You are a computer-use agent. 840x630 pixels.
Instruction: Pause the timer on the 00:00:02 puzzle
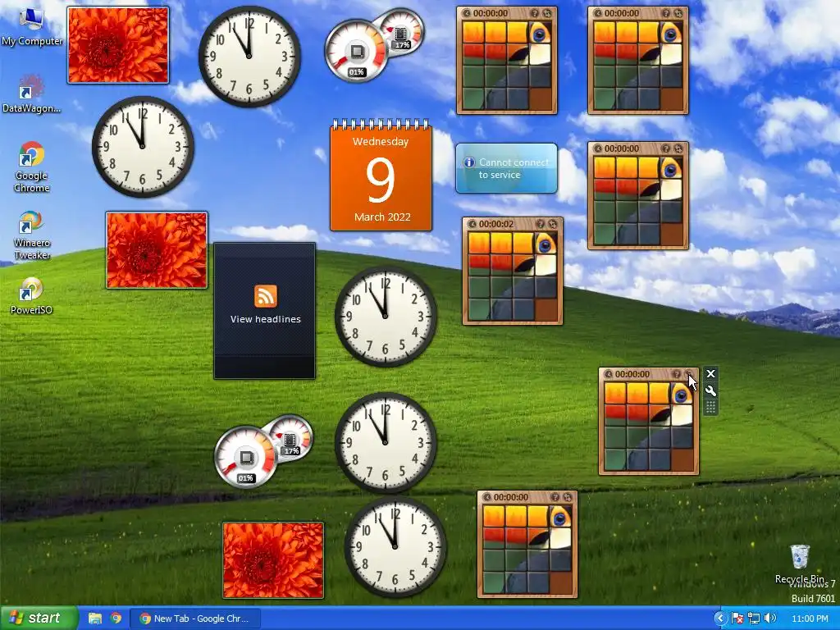click(472, 224)
